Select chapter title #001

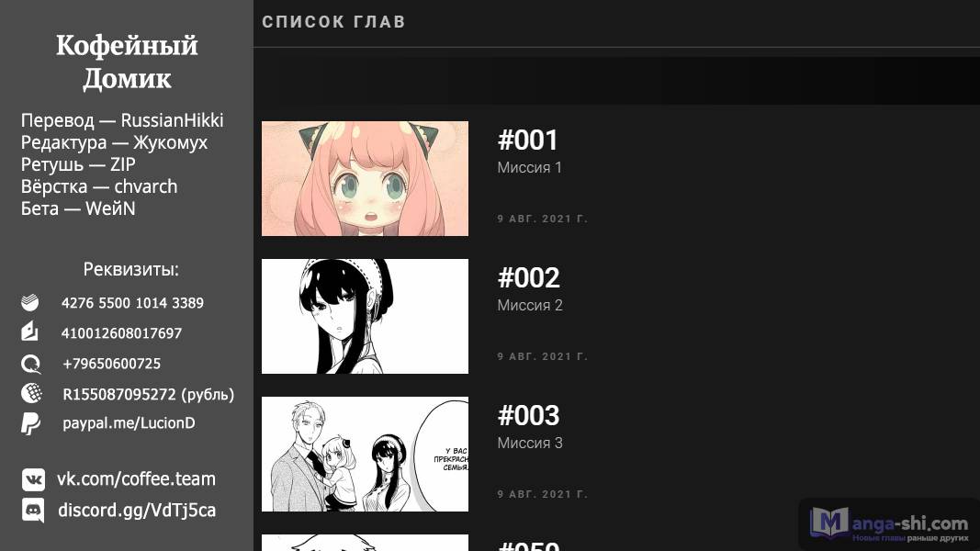coord(527,140)
